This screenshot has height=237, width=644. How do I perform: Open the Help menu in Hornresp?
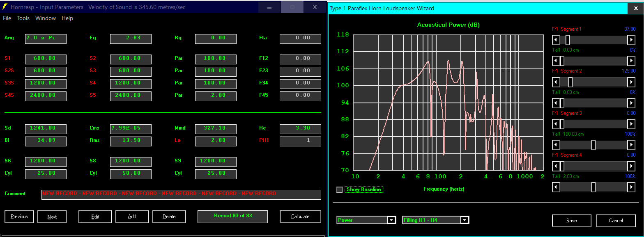(x=67, y=18)
